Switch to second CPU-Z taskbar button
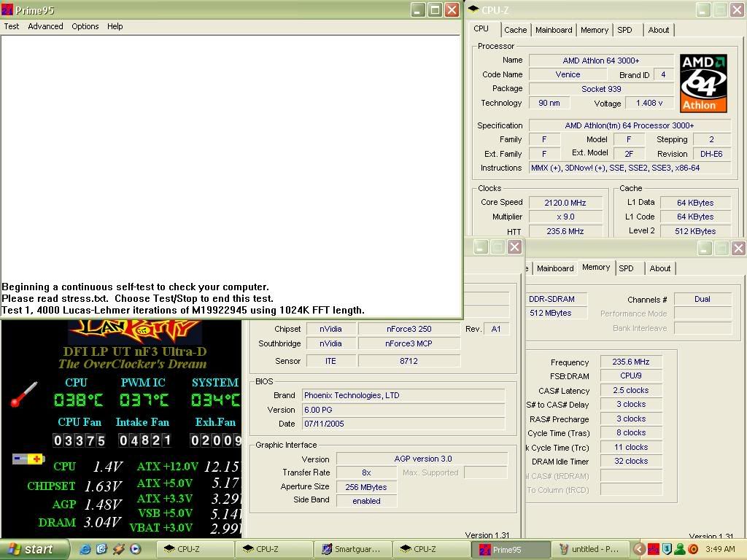This screenshot has width=747, height=560. (x=274, y=549)
